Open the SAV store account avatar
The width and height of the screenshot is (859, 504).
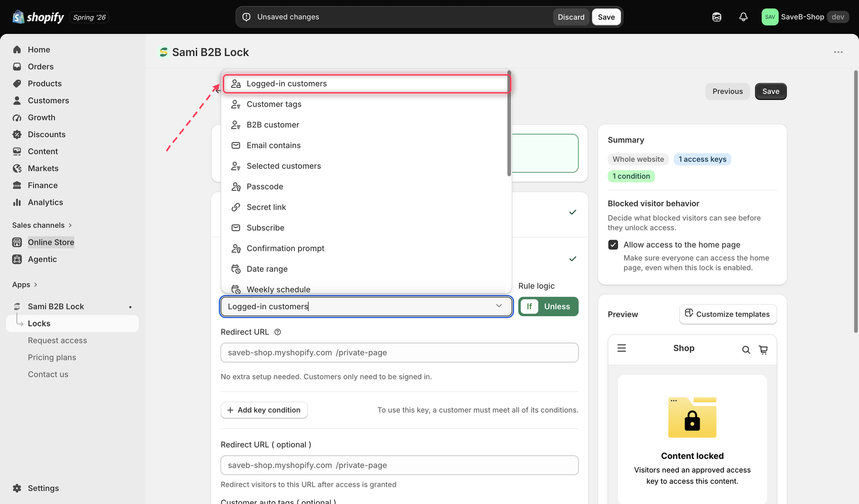coord(770,17)
